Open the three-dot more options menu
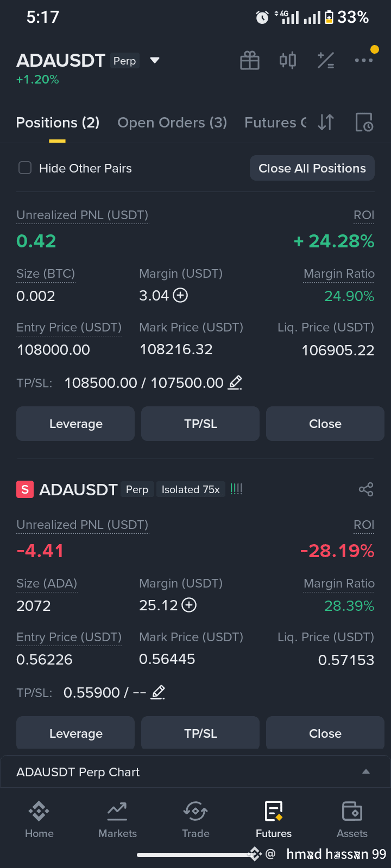 point(363,60)
